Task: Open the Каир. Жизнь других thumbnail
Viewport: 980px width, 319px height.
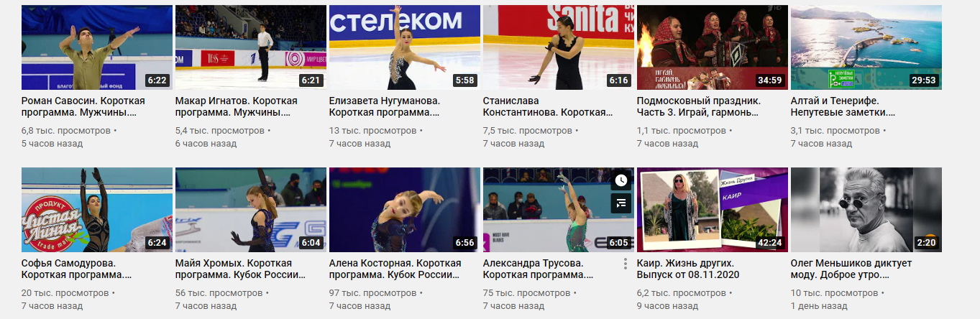Action: click(713, 210)
